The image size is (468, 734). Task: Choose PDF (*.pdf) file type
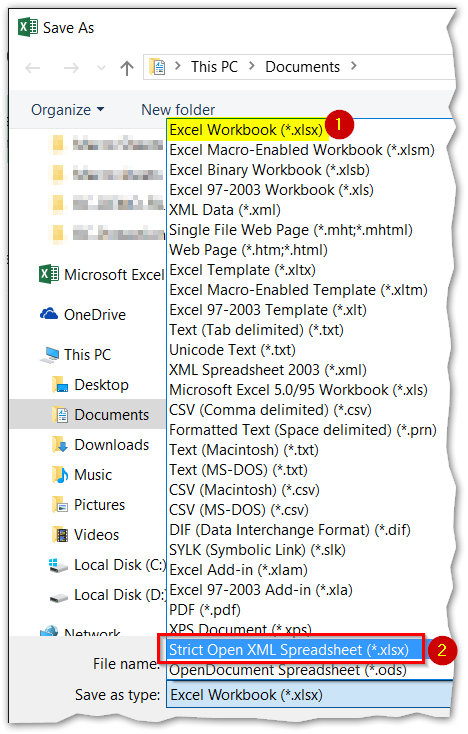[205, 609]
